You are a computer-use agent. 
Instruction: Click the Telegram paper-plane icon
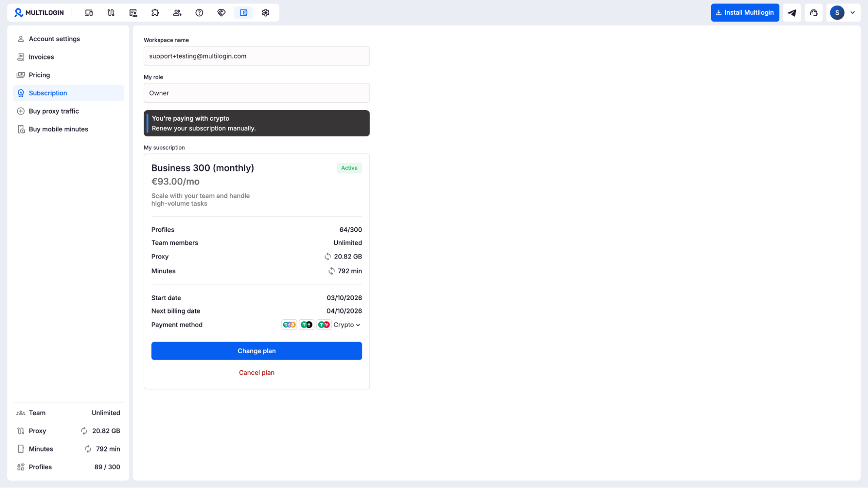792,13
